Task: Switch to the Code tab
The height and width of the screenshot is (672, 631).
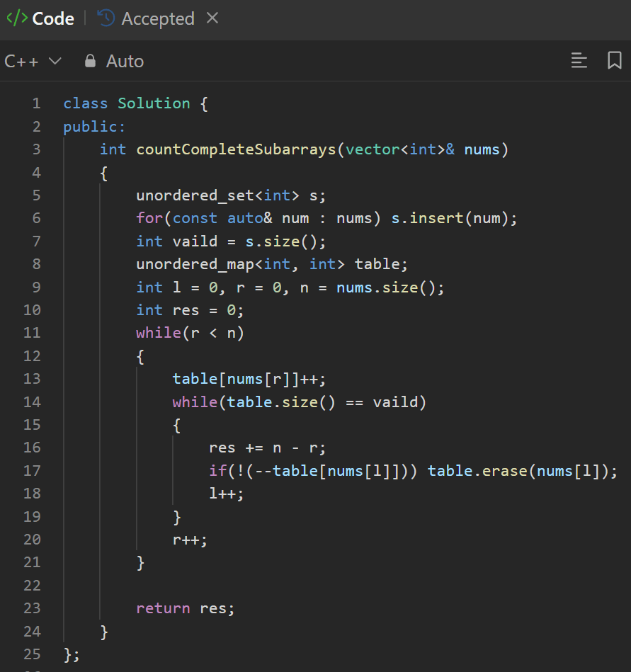Action: pyautogui.click(x=52, y=18)
